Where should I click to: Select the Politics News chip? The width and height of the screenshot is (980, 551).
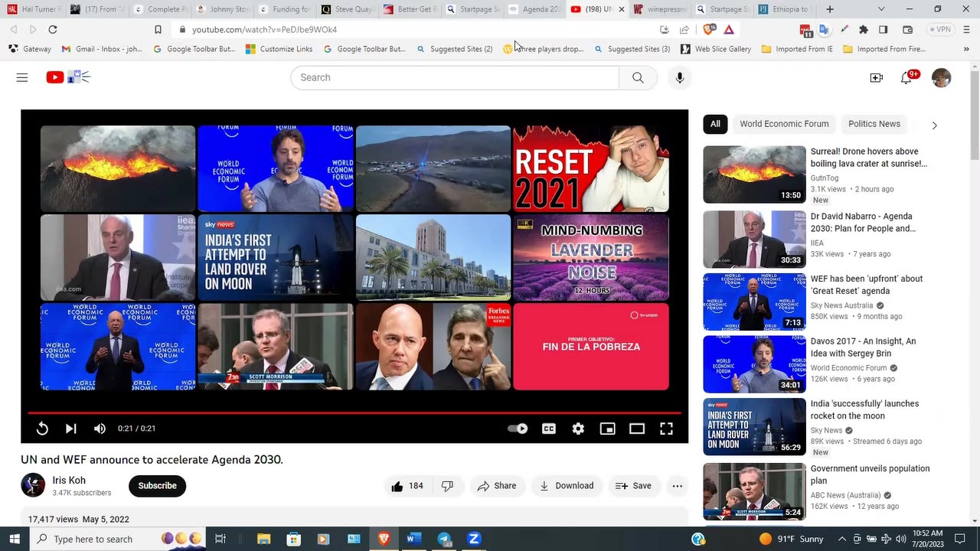(x=874, y=124)
